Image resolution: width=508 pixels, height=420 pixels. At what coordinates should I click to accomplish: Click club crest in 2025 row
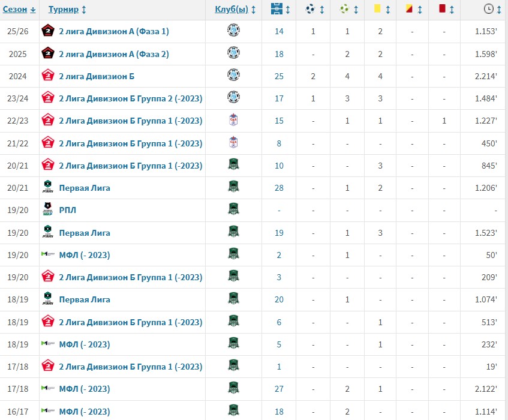[233, 53]
